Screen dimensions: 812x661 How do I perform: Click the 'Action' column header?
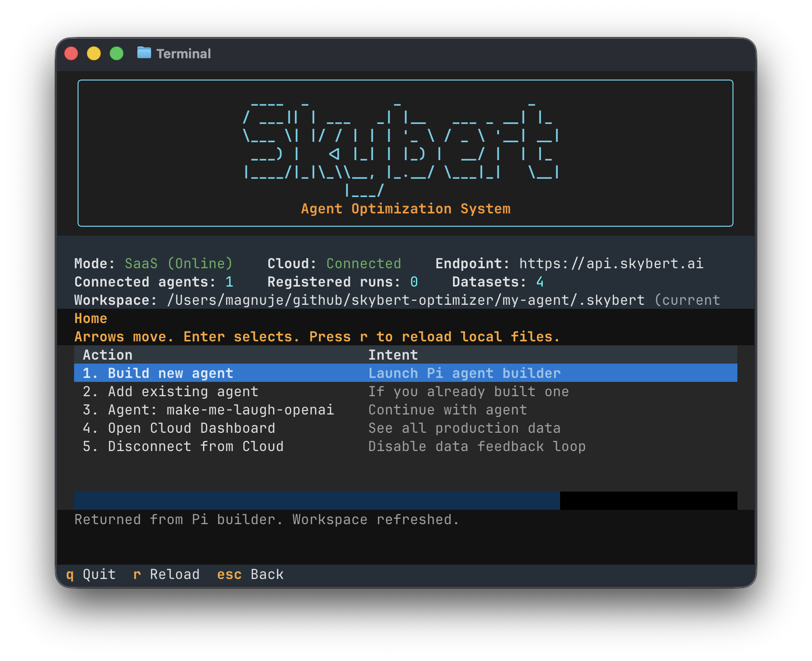[x=108, y=355]
